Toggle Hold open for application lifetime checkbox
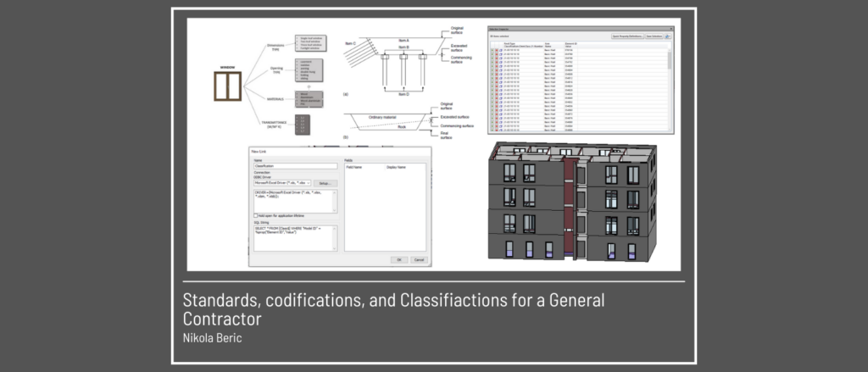868x372 pixels. point(256,216)
